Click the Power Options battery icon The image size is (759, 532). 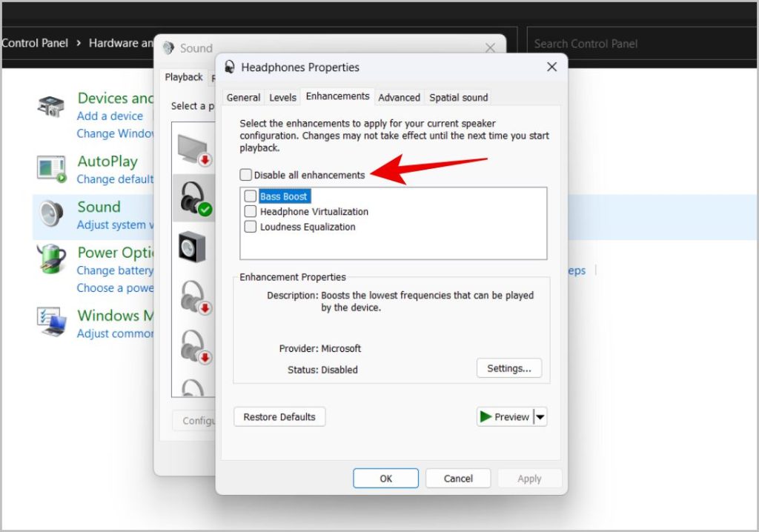coord(51,259)
